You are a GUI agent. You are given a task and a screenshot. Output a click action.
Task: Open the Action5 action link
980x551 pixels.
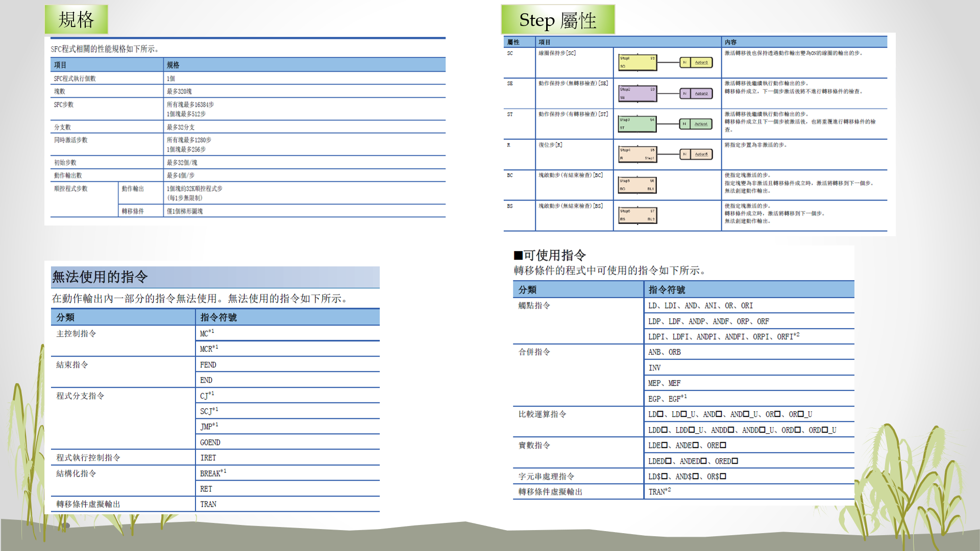pos(700,154)
